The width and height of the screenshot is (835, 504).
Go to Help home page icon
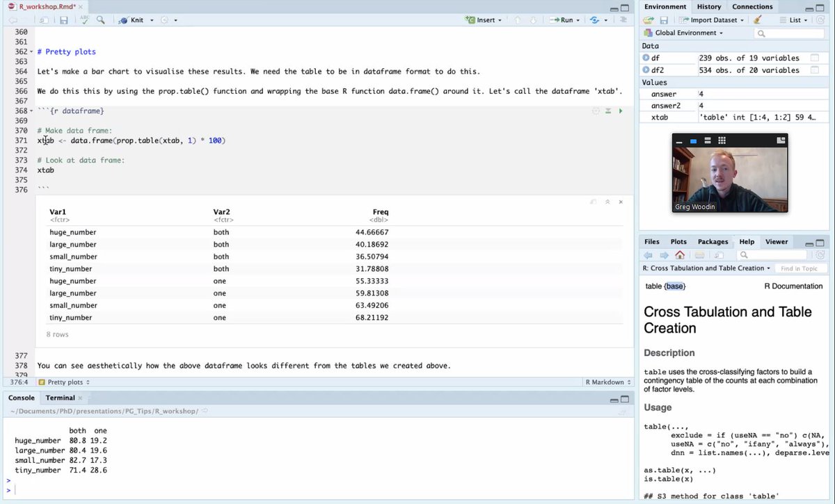(x=680, y=255)
